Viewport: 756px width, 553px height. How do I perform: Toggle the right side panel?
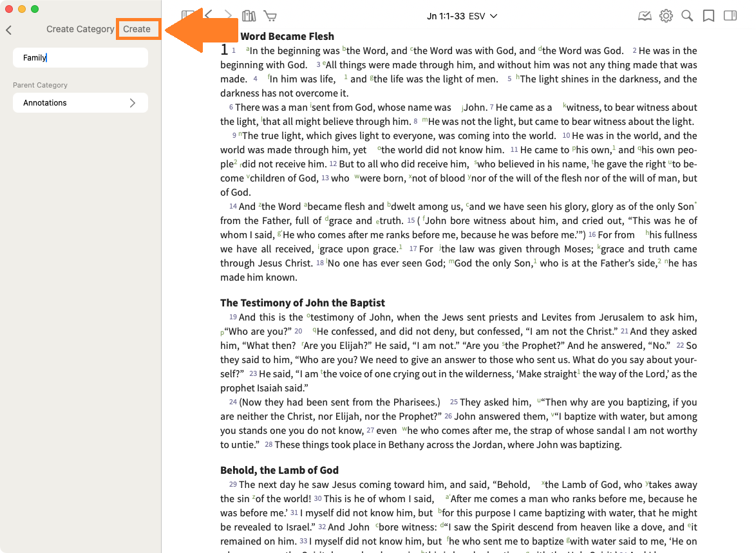point(730,16)
